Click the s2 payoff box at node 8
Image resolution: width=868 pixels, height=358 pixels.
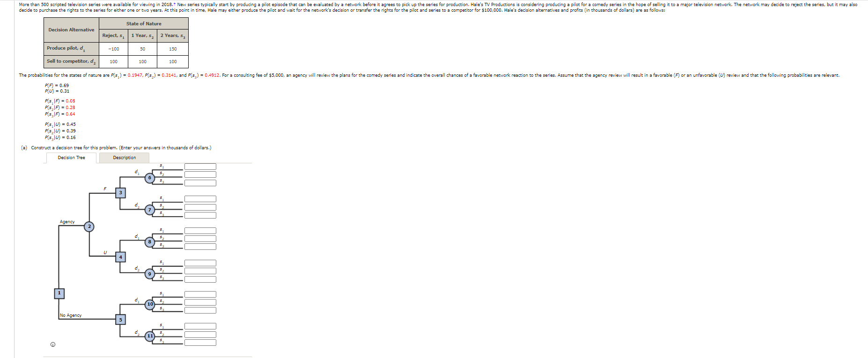[x=200, y=239]
